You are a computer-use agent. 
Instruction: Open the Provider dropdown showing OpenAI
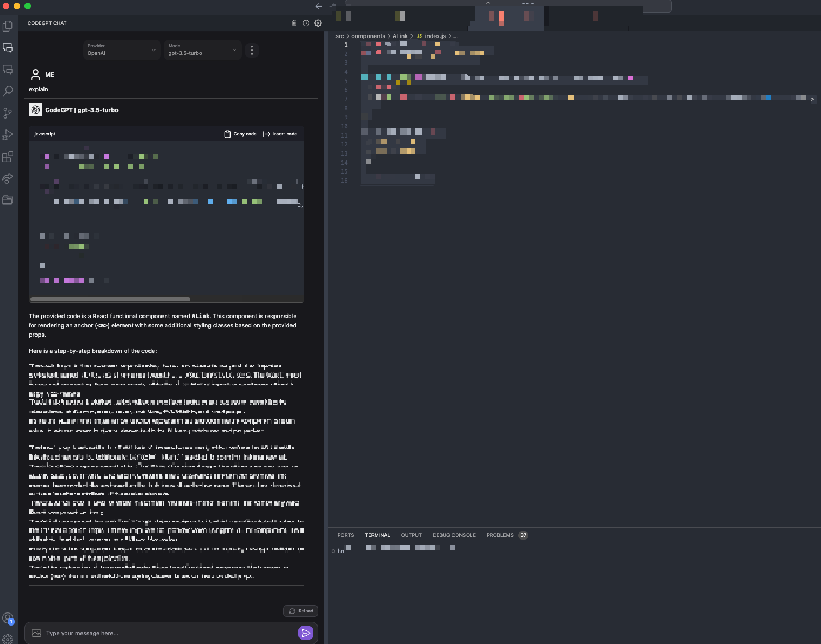[x=121, y=50]
